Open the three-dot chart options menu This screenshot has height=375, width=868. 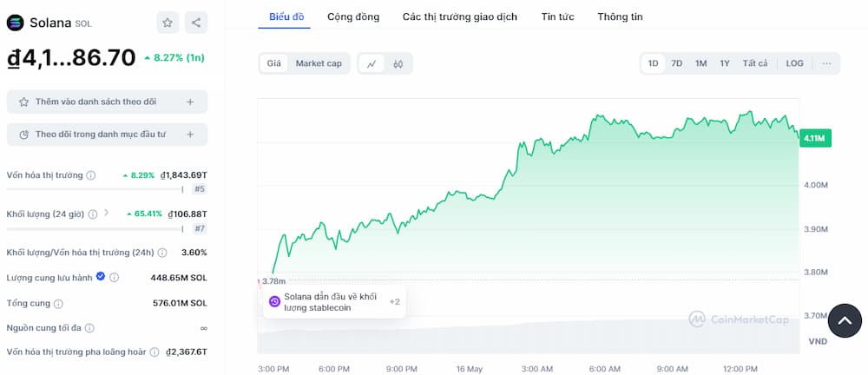pos(826,63)
